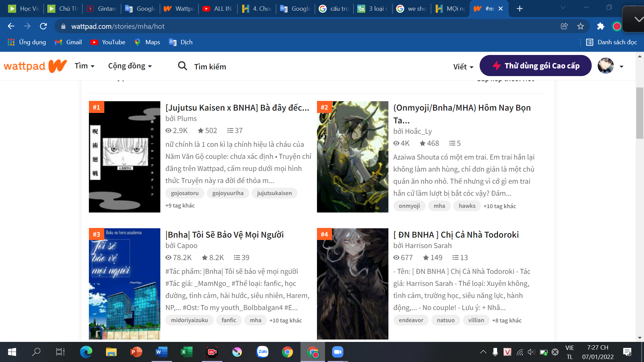644x362 pixels.
Task: Switch to the cấu trú Google tab
Action: (334, 9)
